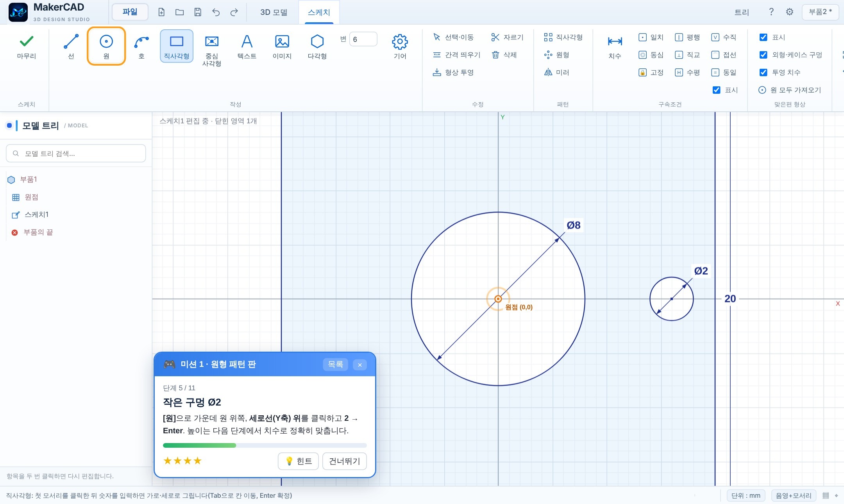Open settings gear in the title bar
844x504 pixels.
pos(790,12)
